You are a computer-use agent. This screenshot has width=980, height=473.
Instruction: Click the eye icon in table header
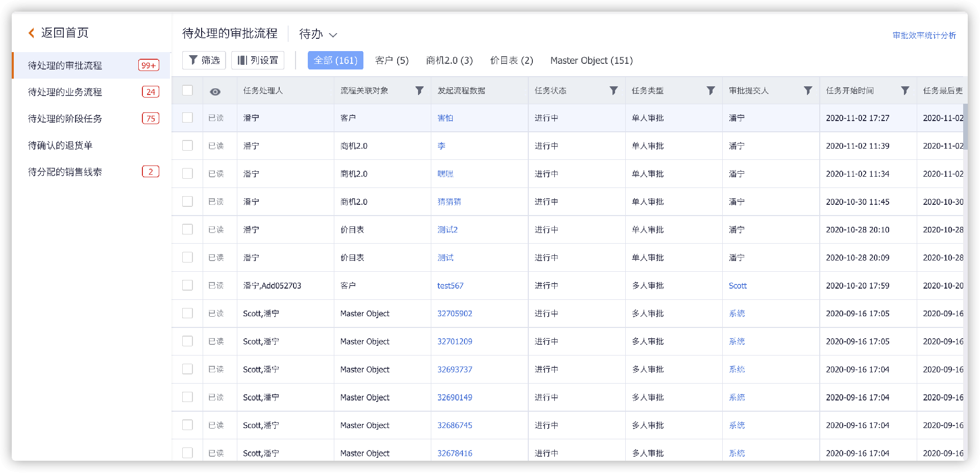coord(215,91)
